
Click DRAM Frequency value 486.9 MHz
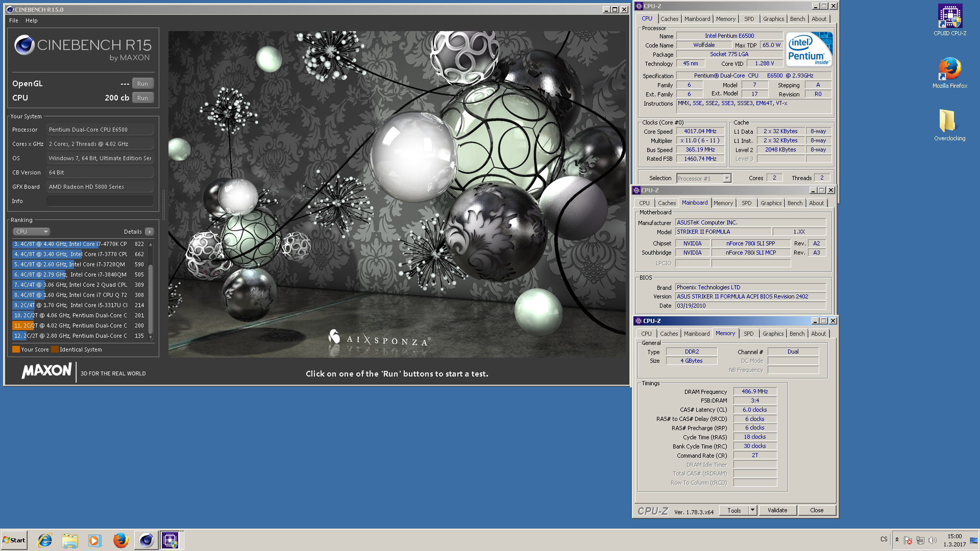click(x=755, y=392)
